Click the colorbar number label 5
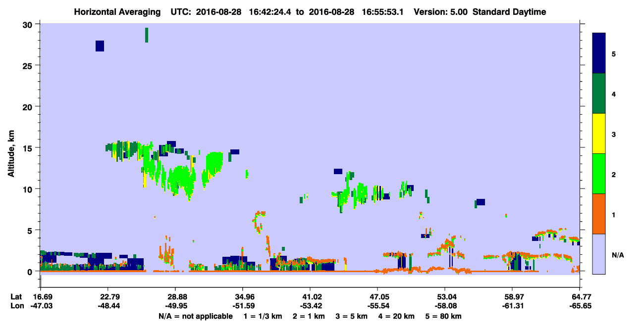Screen dimensions: 644x330 pyautogui.click(x=614, y=54)
